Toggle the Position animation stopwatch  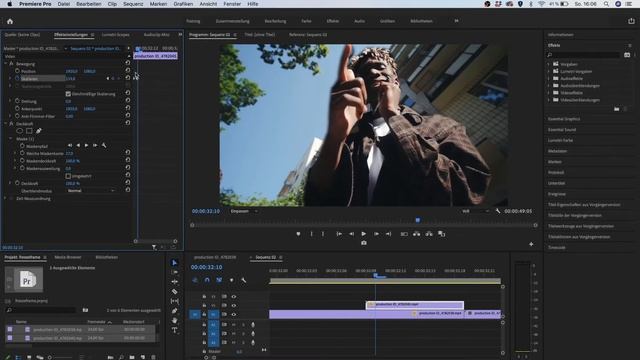pyautogui.click(x=17, y=71)
